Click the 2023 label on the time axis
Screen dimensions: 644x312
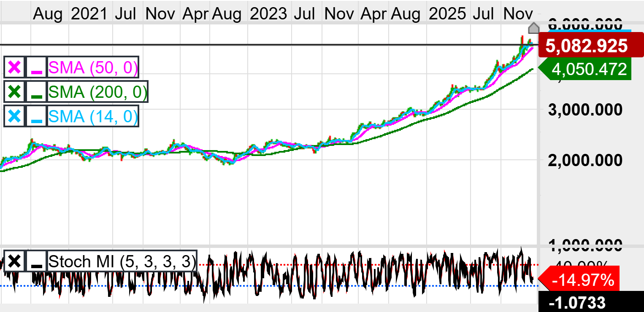coord(268,14)
